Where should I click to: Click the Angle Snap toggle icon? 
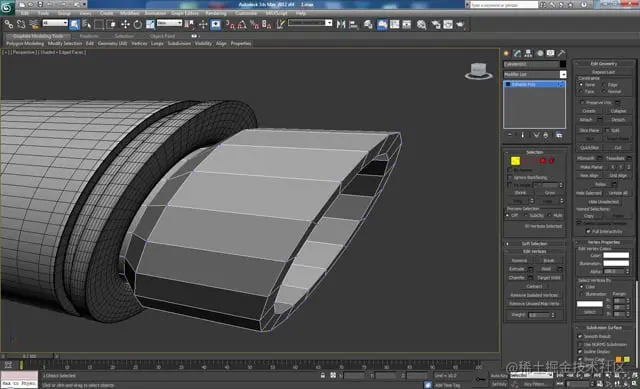(242, 25)
